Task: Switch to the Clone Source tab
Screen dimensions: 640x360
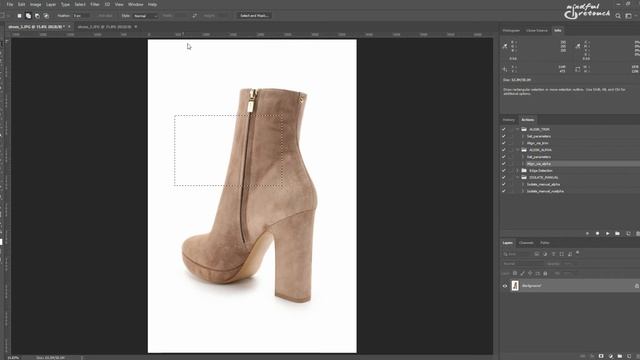Action: tap(537, 31)
